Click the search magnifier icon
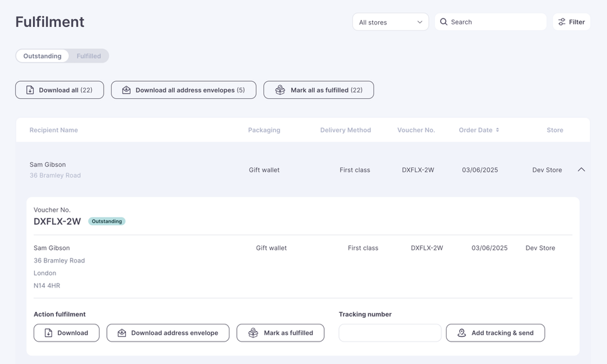 point(444,22)
